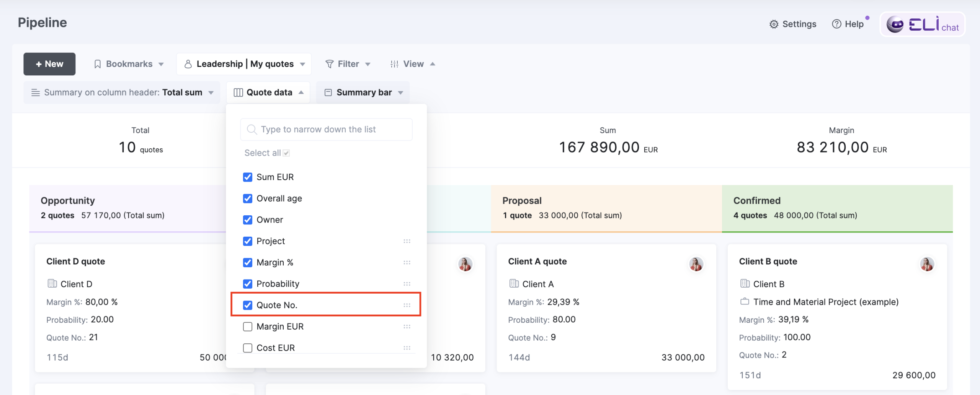Click the New button
This screenshot has height=395, width=980.
(49, 64)
